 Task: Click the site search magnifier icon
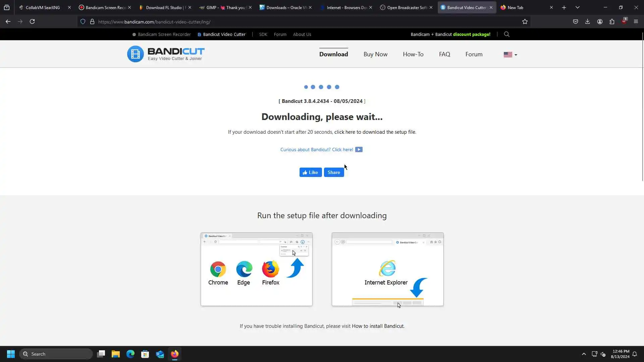coord(506,34)
